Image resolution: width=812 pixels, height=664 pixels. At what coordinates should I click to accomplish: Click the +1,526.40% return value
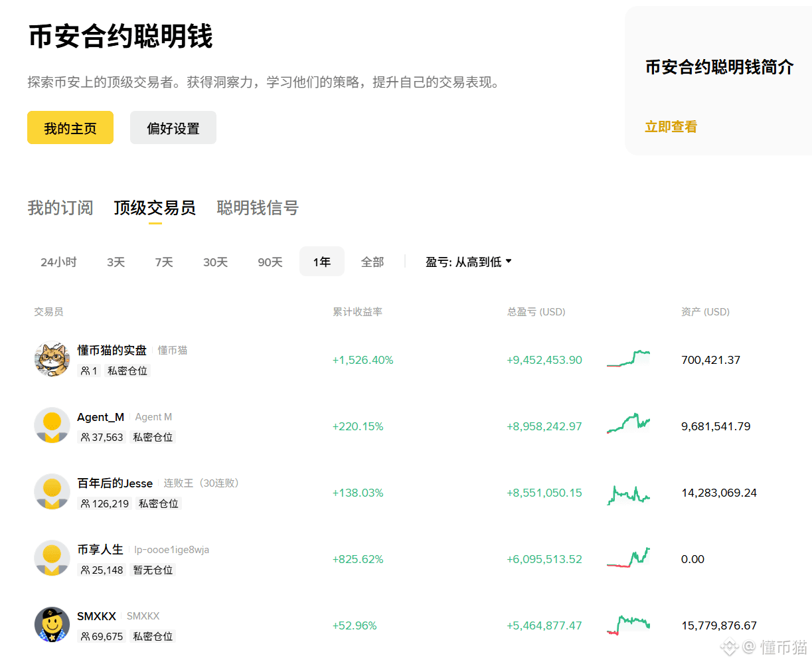pyautogui.click(x=363, y=360)
